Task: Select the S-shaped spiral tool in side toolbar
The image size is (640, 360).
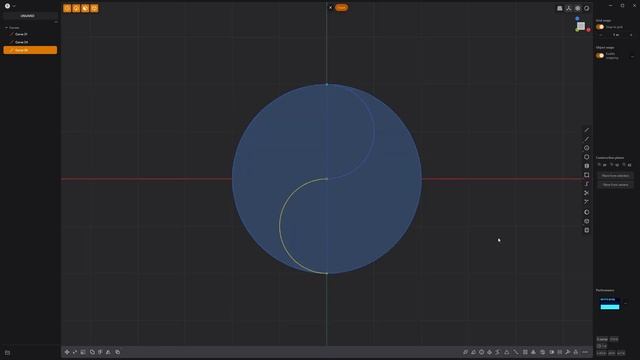Action: [x=587, y=184]
